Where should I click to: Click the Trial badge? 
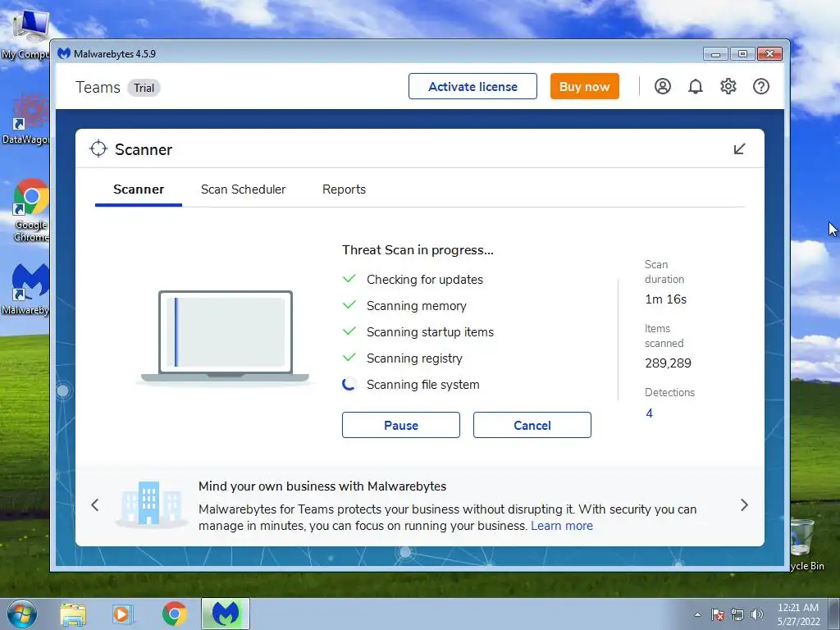144,88
